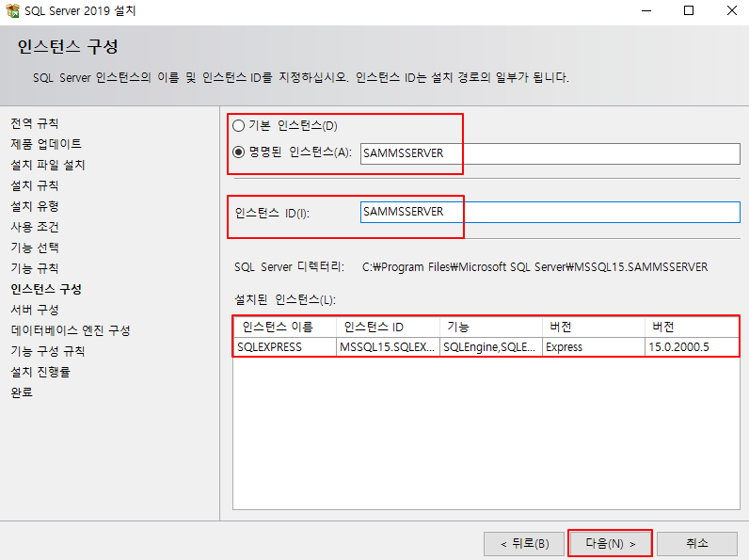Click 제품 업데이트 step in sidebar

coord(46,144)
